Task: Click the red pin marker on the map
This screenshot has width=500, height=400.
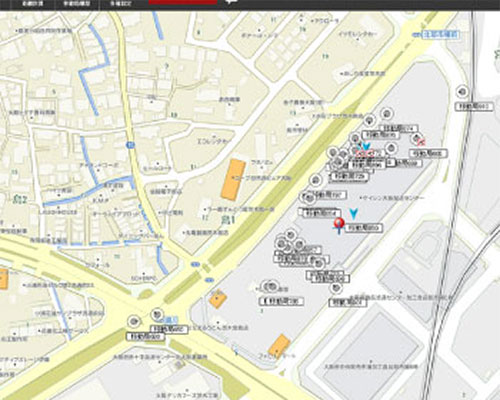Action: click(x=339, y=224)
